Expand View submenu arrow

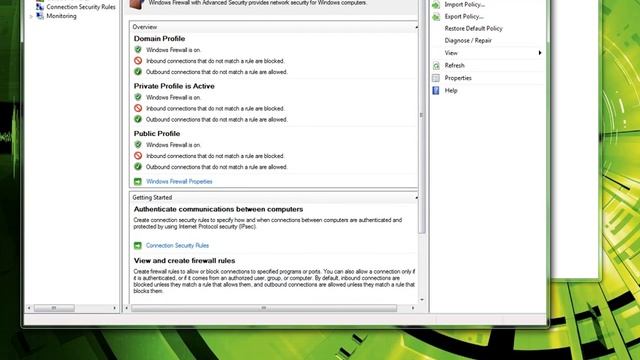[x=540, y=53]
